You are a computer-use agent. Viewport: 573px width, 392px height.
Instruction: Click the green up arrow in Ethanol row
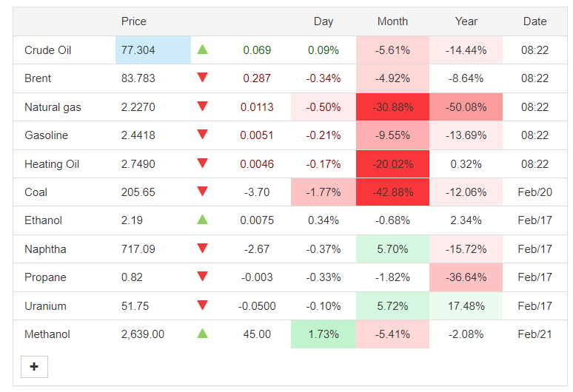202,220
